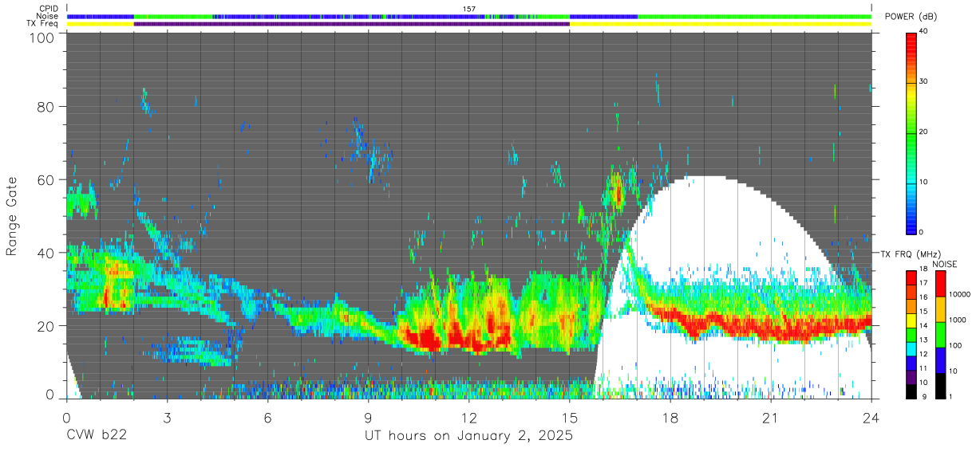The height and width of the screenshot is (452, 980).
Task: Click the 80 tick on the Range Gate axis
Action: coord(45,107)
